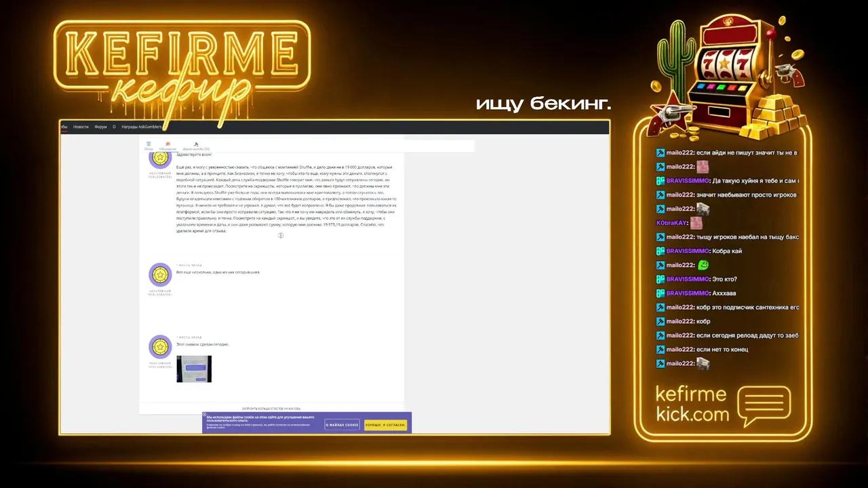Click "Здравствуйте всем!" greeting text

194,155
